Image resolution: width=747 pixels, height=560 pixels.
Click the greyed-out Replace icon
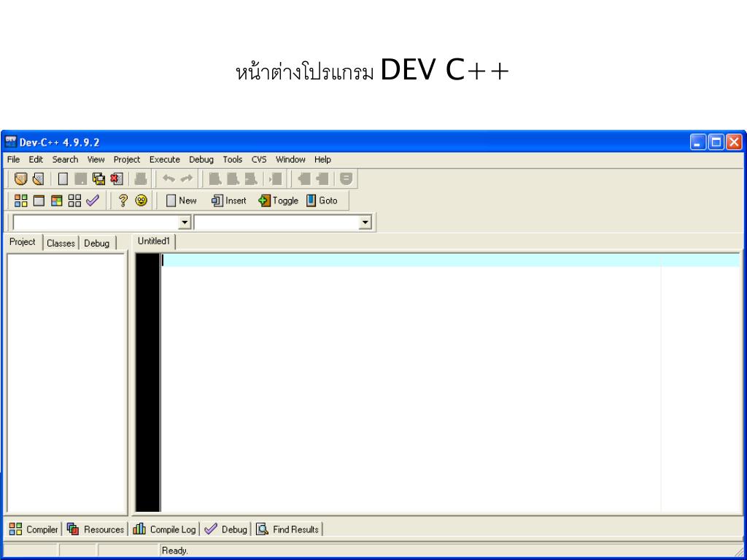pyautogui.click(x=233, y=179)
